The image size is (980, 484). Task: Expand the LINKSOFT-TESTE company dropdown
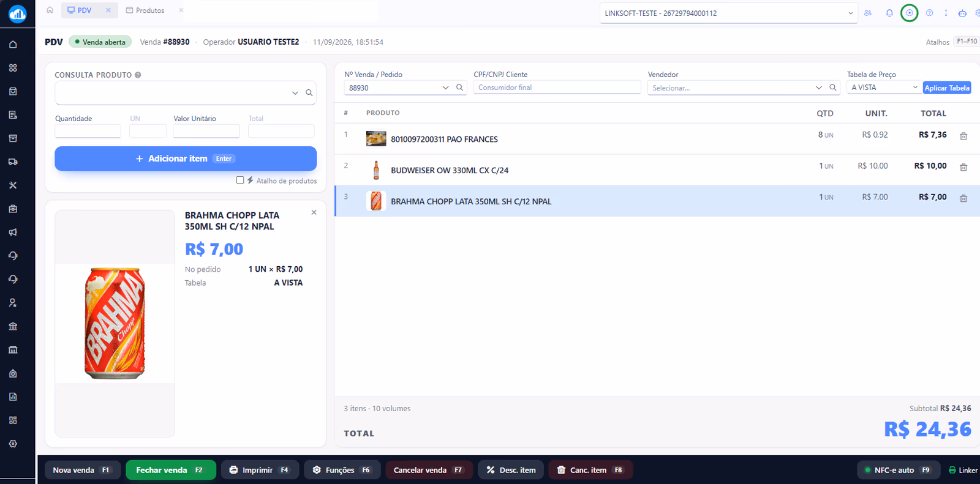(x=850, y=13)
